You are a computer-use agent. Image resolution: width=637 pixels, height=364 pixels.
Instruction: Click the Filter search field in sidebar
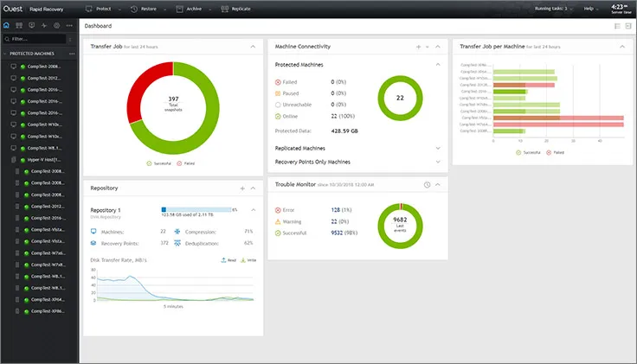pos(35,39)
